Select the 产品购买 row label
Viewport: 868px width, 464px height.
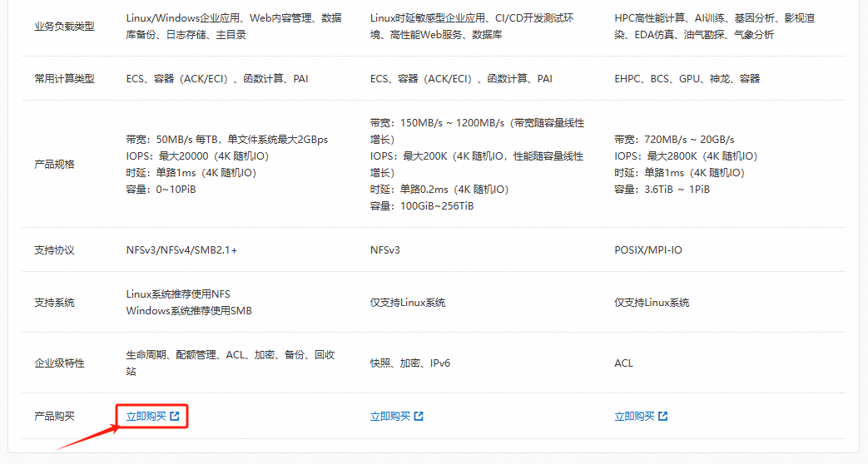[x=54, y=416]
